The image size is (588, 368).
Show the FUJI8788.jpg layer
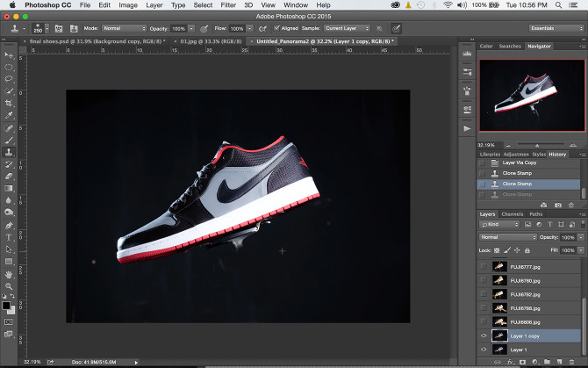pyautogui.click(x=484, y=308)
